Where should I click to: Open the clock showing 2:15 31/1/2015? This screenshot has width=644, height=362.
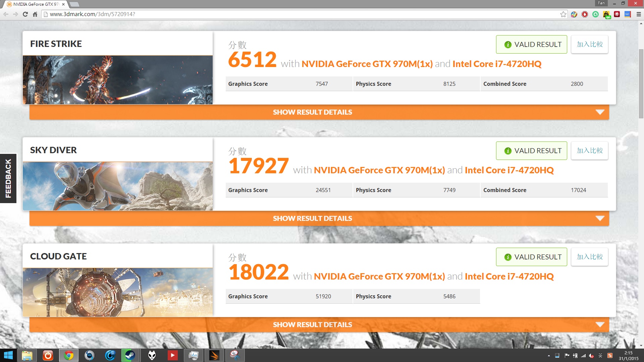tap(629, 356)
